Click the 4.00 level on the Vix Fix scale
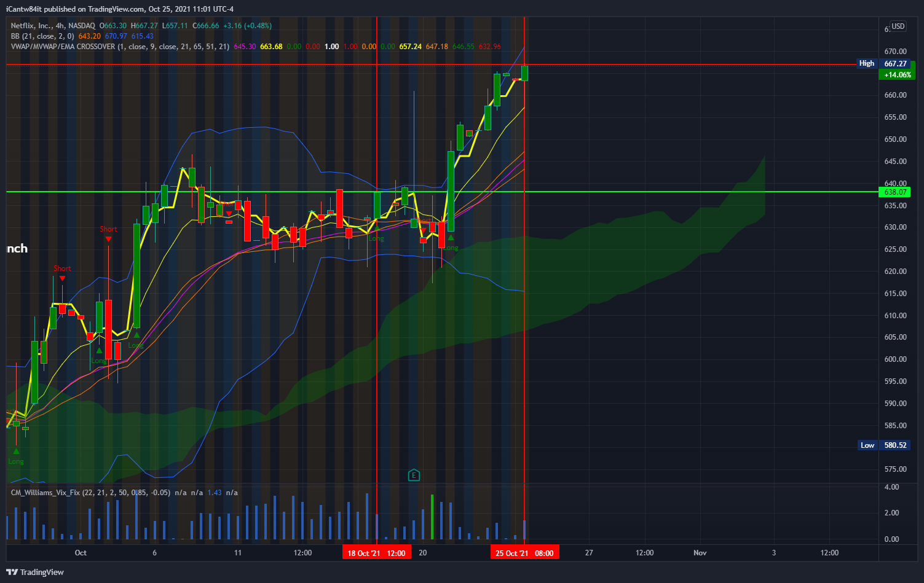This screenshot has width=924, height=583. click(891, 487)
